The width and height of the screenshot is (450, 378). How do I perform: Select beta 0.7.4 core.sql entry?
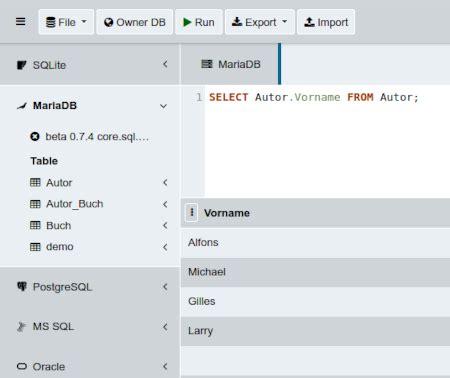(97, 137)
